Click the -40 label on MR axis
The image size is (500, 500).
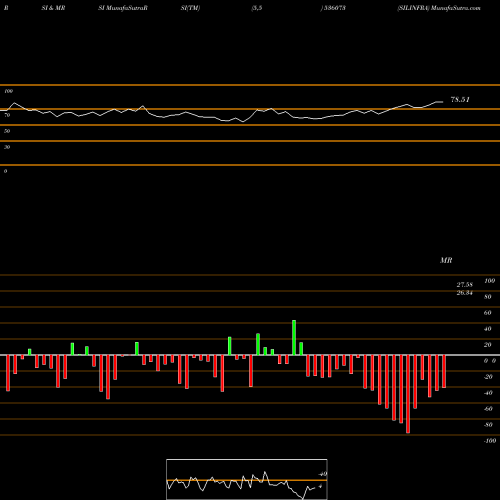(x=488, y=393)
